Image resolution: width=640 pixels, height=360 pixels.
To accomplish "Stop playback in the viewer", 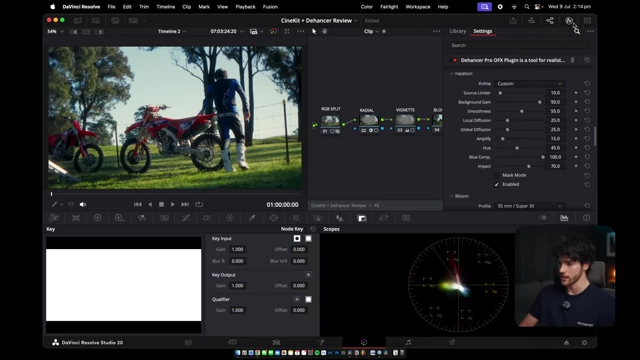I will coord(161,204).
